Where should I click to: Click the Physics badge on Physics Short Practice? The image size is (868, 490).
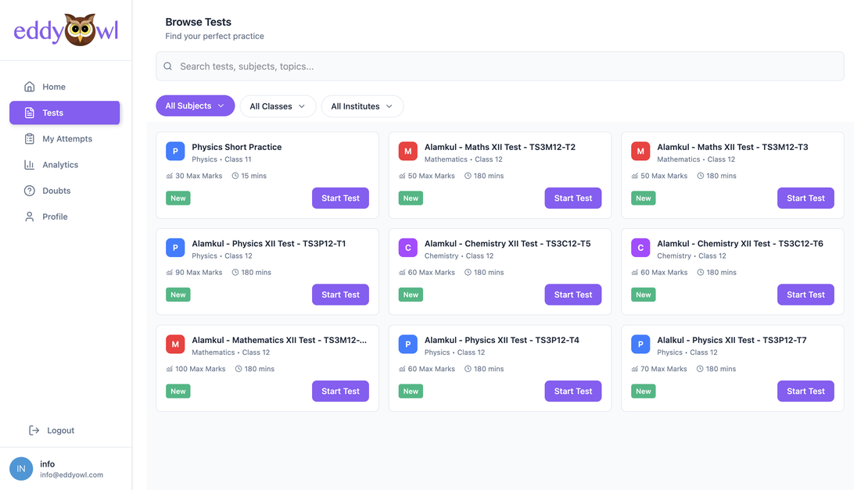(x=175, y=150)
